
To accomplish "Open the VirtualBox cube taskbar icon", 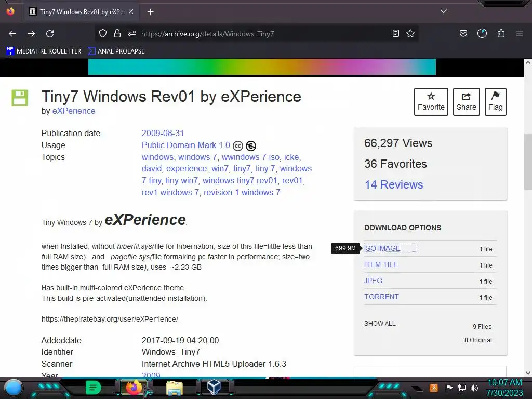I will pyautogui.click(x=215, y=387).
